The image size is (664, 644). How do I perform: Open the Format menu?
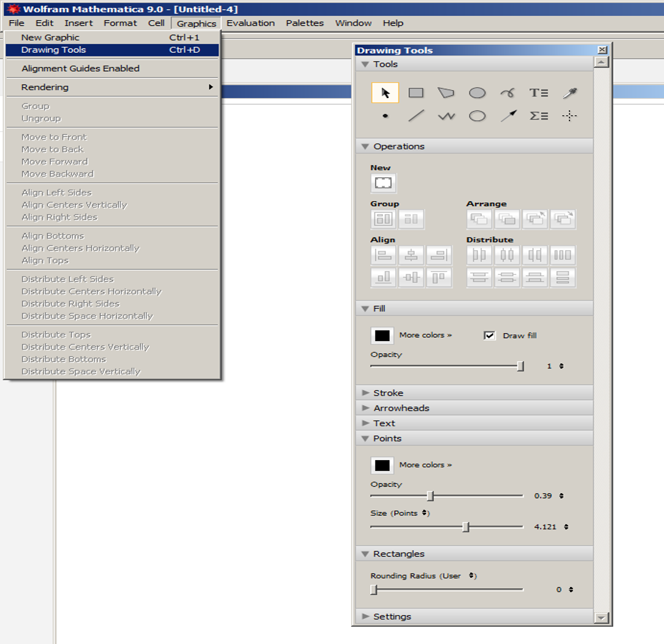(x=120, y=23)
